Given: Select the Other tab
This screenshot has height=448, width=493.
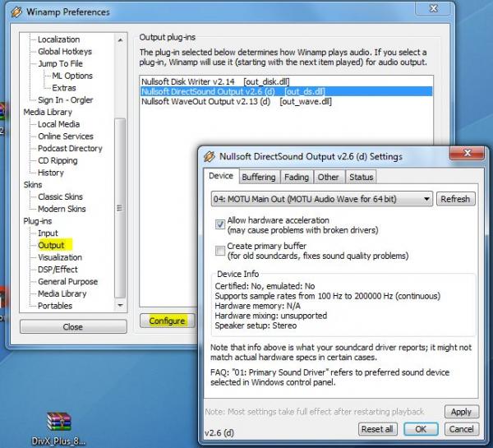Looking at the screenshot, I should (328, 177).
